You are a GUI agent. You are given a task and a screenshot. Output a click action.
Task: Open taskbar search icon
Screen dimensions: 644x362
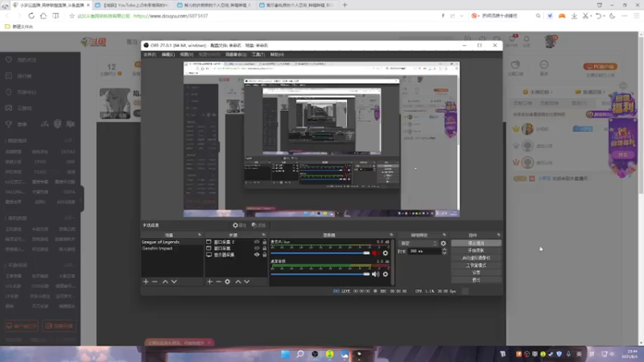pyautogui.click(x=300, y=354)
